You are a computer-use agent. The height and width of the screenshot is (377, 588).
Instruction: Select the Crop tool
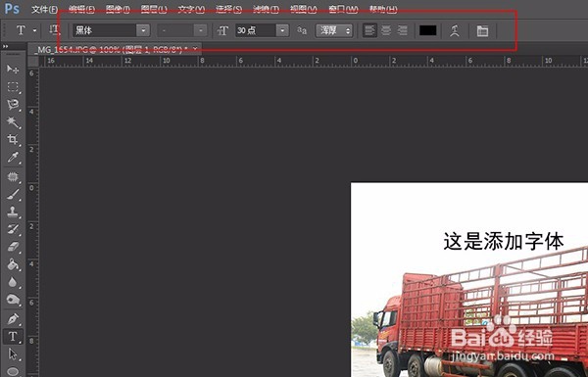click(x=13, y=139)
